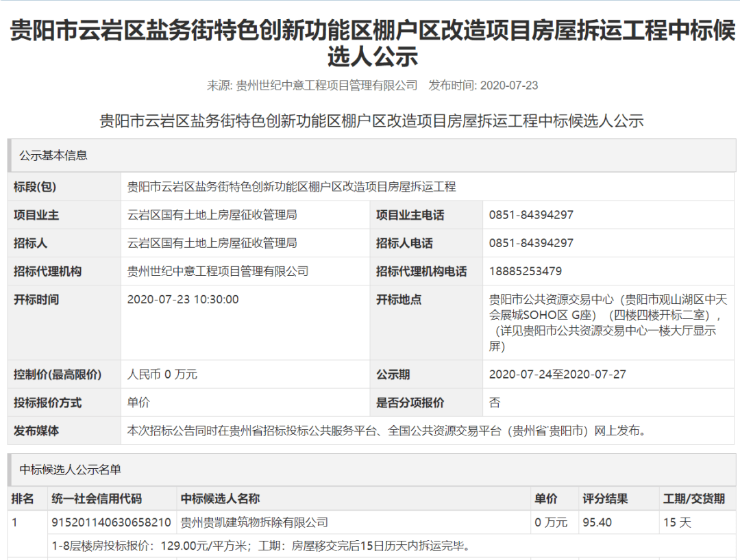Select the 公示基本信息 section header

click(x=53, y=155)
